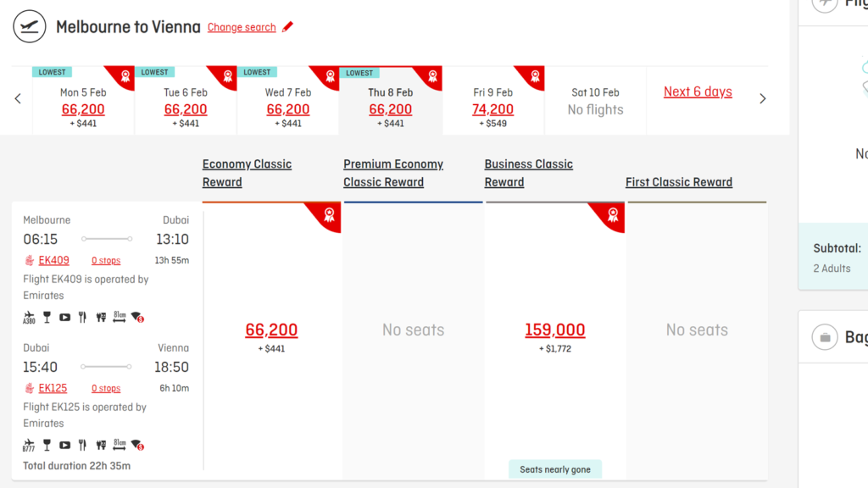
Task: Open the Next 6 days link
Action: coord(697,91)
